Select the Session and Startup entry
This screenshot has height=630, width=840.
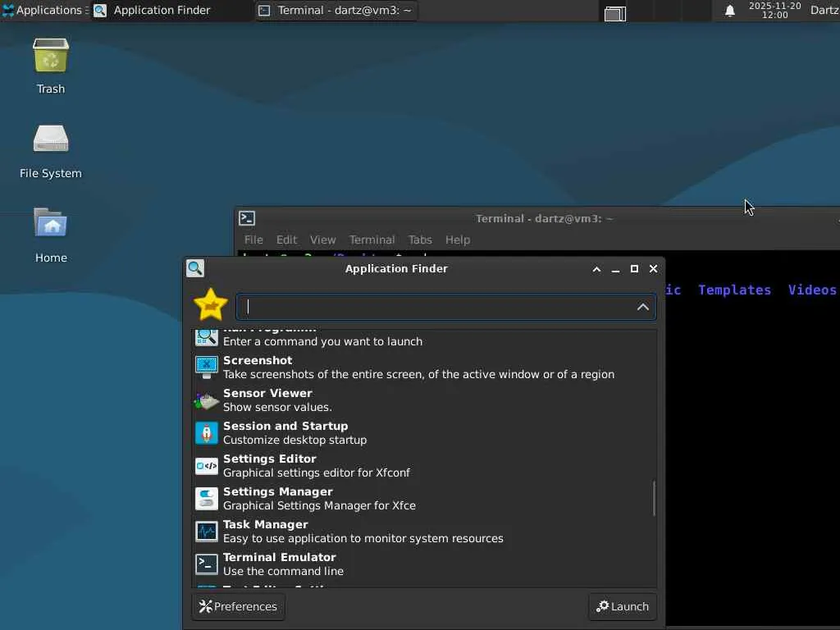pos(423,433)
